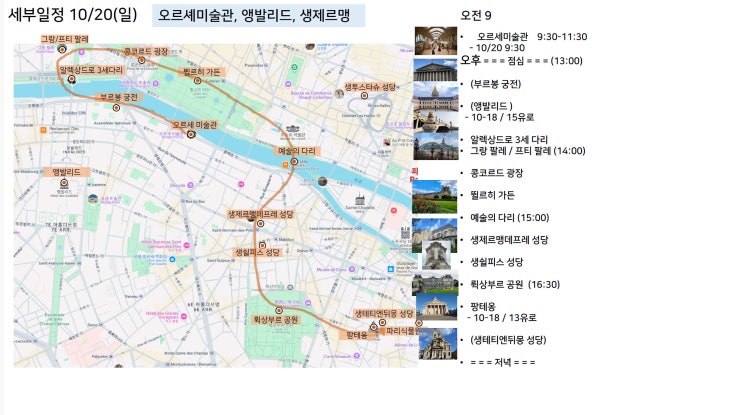Click the 오전 9 heading text
The height and width of the screenshot is (415, 743).
[476, 16]
